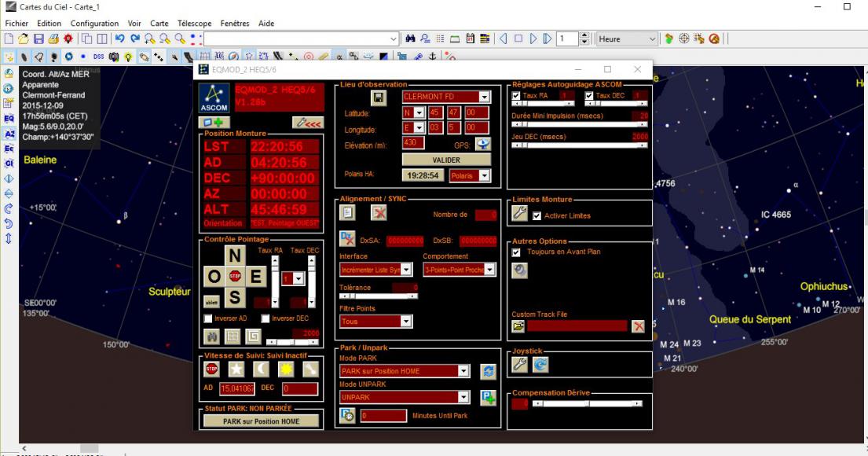Clear alignment points with red X icon
The width and height of the screenshot is (868, 456).
(379, 213)
